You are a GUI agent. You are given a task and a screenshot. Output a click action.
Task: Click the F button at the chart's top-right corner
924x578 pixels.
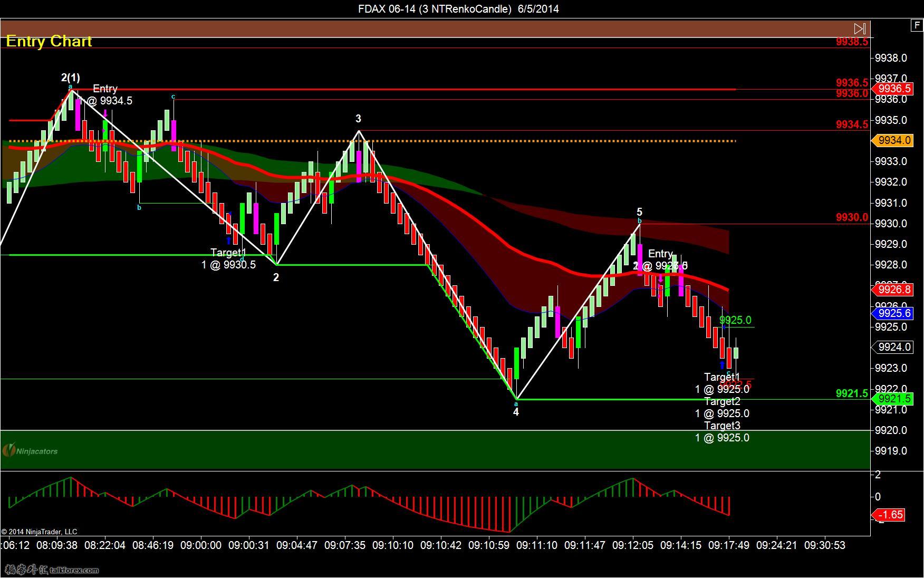tap(917, 25)
